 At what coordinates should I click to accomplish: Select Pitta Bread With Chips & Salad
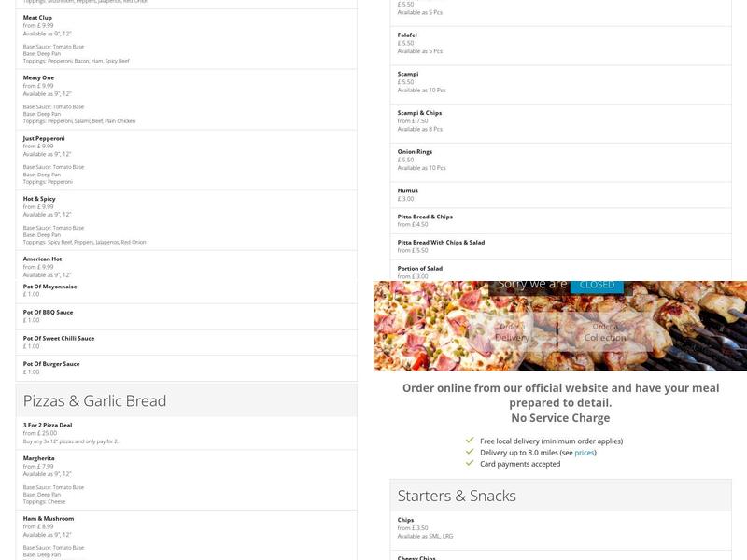coord(441,243)
